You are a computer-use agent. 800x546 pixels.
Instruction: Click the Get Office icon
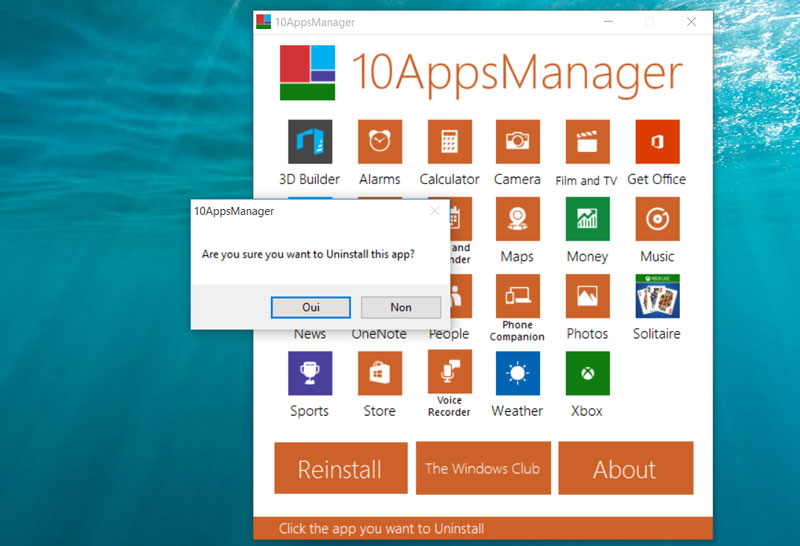(x=657, y=141)
